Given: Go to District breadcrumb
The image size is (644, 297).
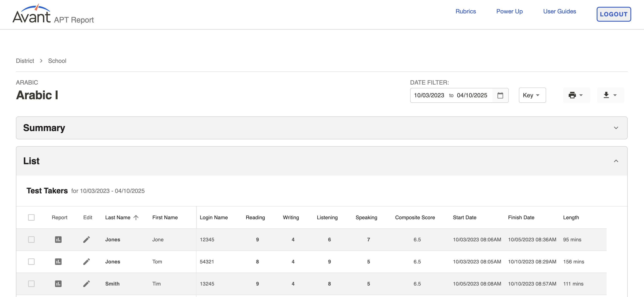Looking at the screenshot, I should pyautogui.click(x=25, y=61).
